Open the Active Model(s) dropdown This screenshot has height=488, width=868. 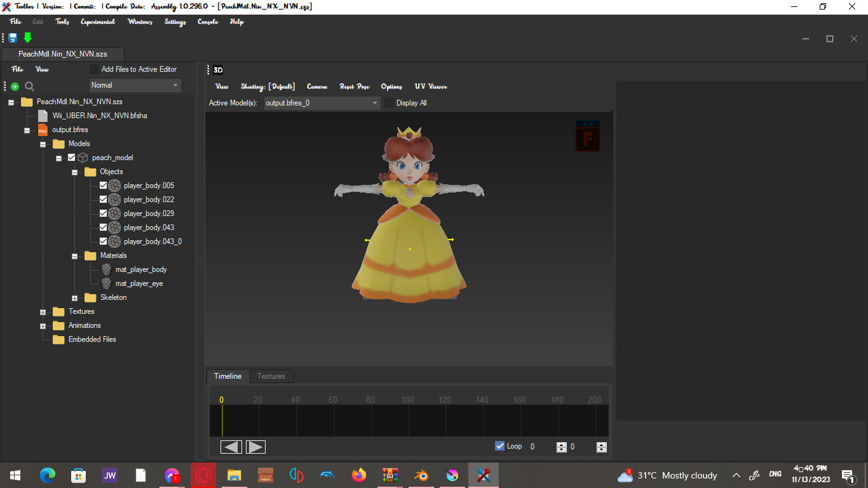tap(374, 102)
